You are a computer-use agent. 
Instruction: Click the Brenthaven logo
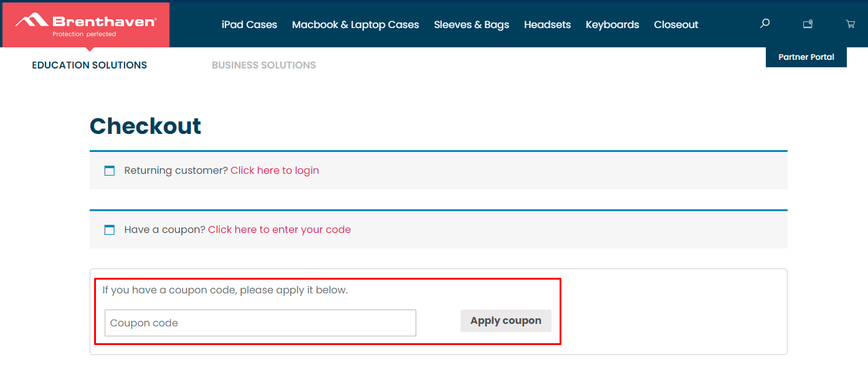click(x=86, y=25)
